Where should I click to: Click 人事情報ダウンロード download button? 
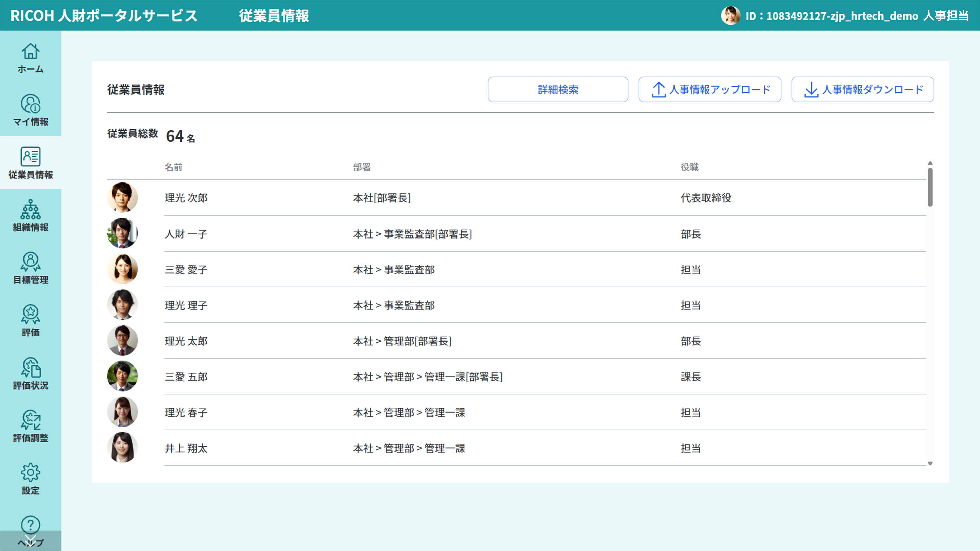(862, 89)
